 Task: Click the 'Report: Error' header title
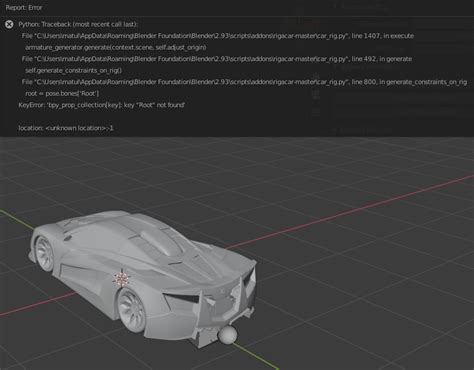24,7
